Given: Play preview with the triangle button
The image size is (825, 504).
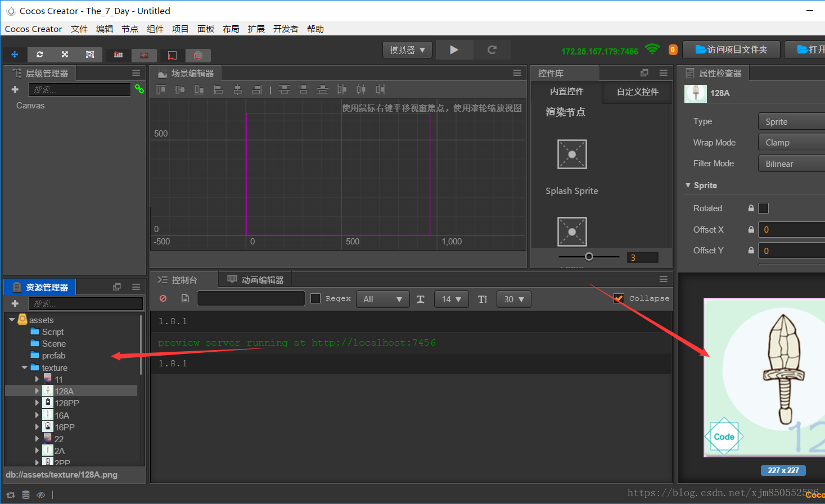Looking at the screenshot, I should click(x=454, y=49).
